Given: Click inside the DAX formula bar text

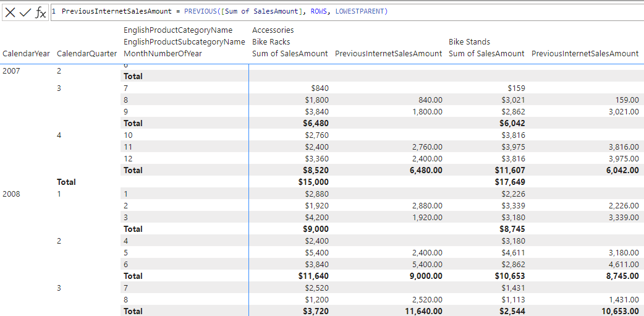Looking at the screenshot, I should [433, 12].
